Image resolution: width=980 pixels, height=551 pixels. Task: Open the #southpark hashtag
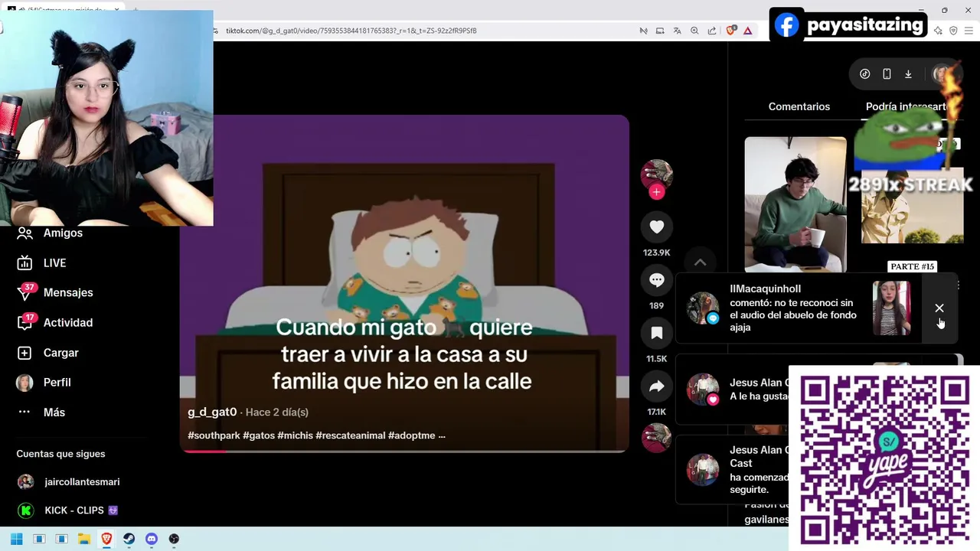coord(214,435)
